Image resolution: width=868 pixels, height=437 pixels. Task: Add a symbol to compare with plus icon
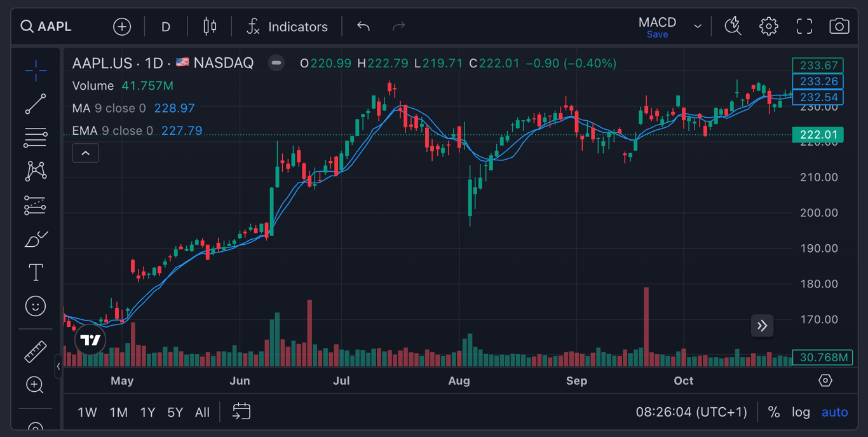tap(122, 27)
